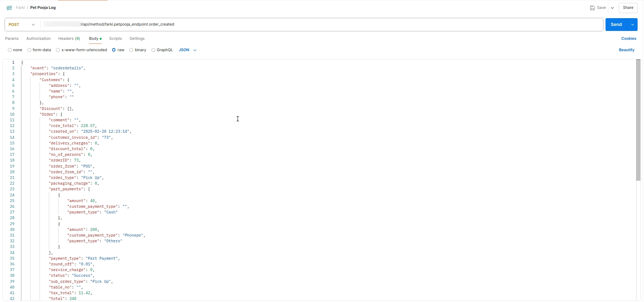Click the "order_type": "Pick Up" line
This screenshot has height=302, width=644.
[x=76, y=178]
